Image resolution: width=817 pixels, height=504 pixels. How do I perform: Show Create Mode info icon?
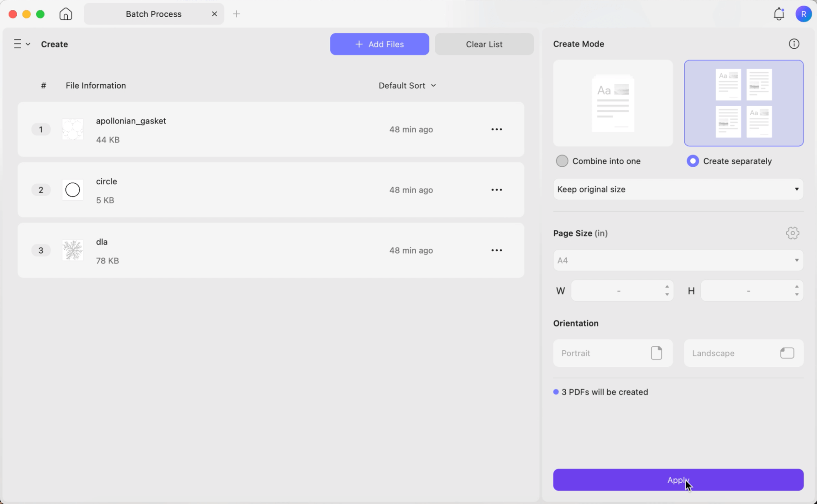coord(794,44)
